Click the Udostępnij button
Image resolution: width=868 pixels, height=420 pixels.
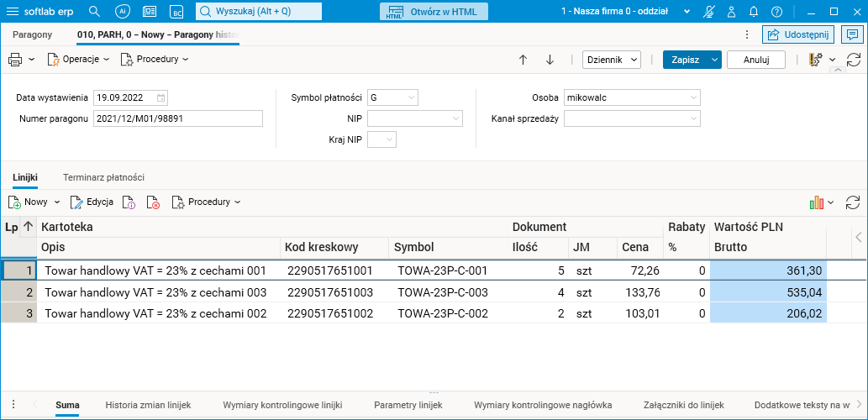798,34
